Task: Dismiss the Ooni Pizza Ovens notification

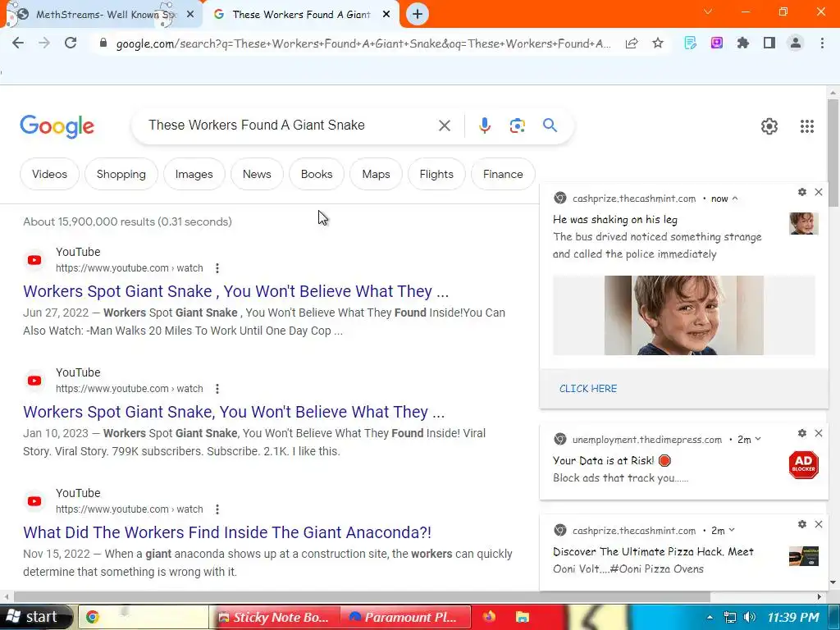Action: [818, 524]
